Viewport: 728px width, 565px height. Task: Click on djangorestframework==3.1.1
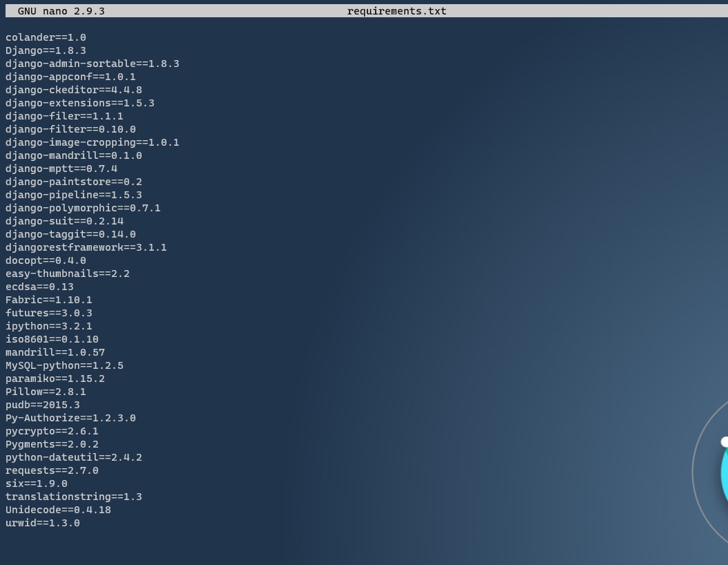86,247
